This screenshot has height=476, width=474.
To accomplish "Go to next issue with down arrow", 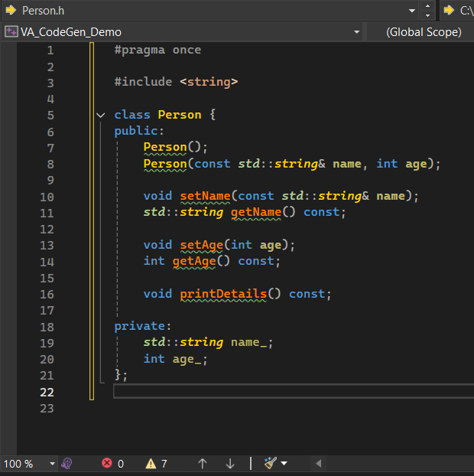I will pyautogui.click(x=230, y=464).
